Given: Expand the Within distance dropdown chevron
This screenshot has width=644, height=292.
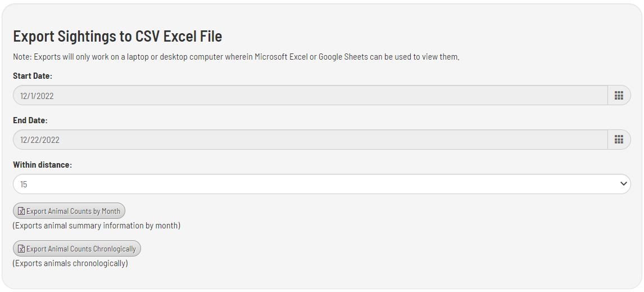Looking at the screenshot, I should tap(623, 184).
